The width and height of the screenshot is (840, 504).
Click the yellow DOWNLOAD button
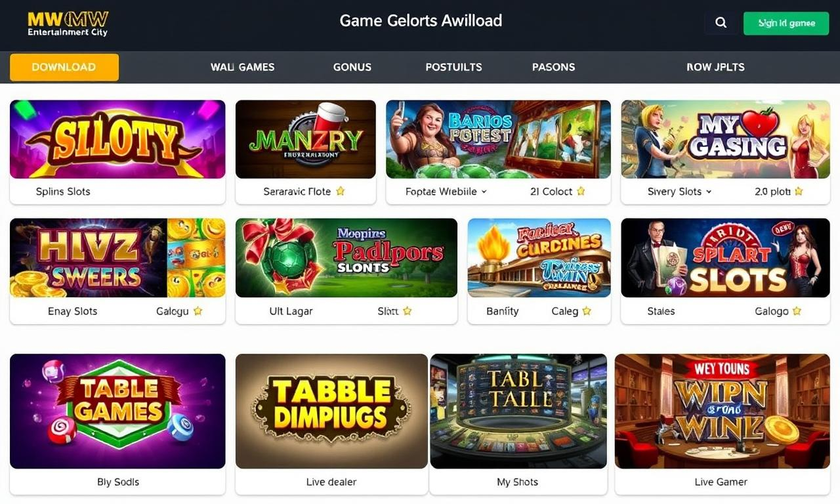pos(64,67)
